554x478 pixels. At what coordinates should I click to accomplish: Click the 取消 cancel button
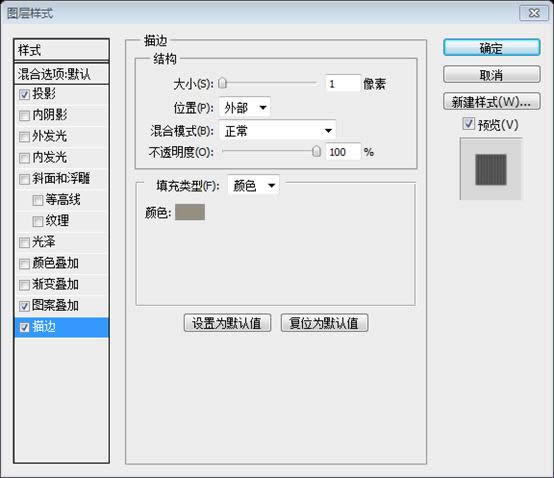[491, 75]
